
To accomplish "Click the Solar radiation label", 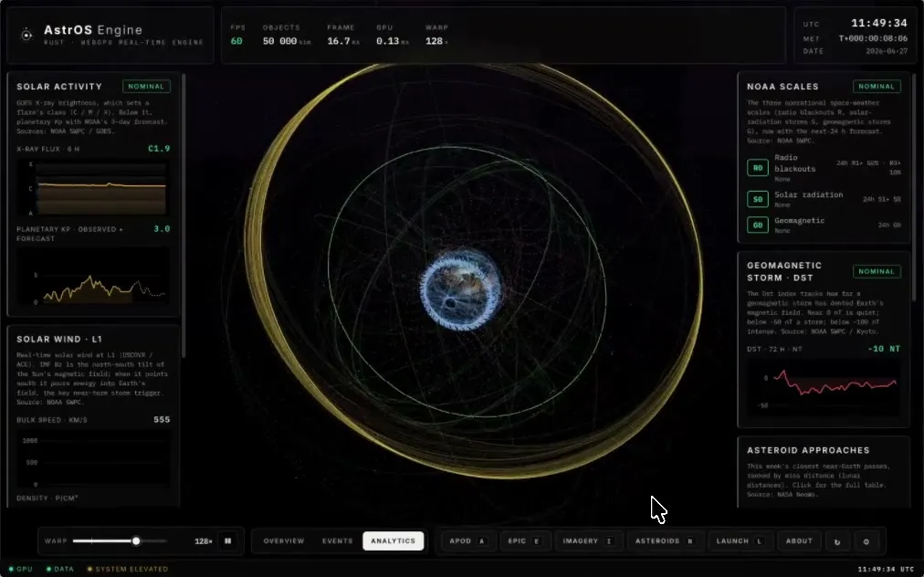I will tap(809, 194).
